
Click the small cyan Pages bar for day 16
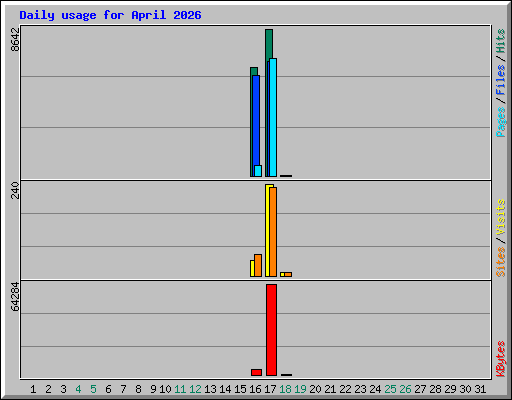click(258, 171)
